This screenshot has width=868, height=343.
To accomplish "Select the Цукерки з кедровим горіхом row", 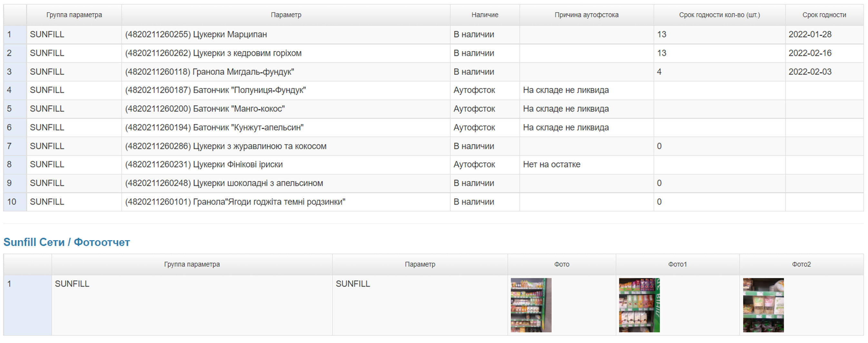I will [x=433, y=53].
